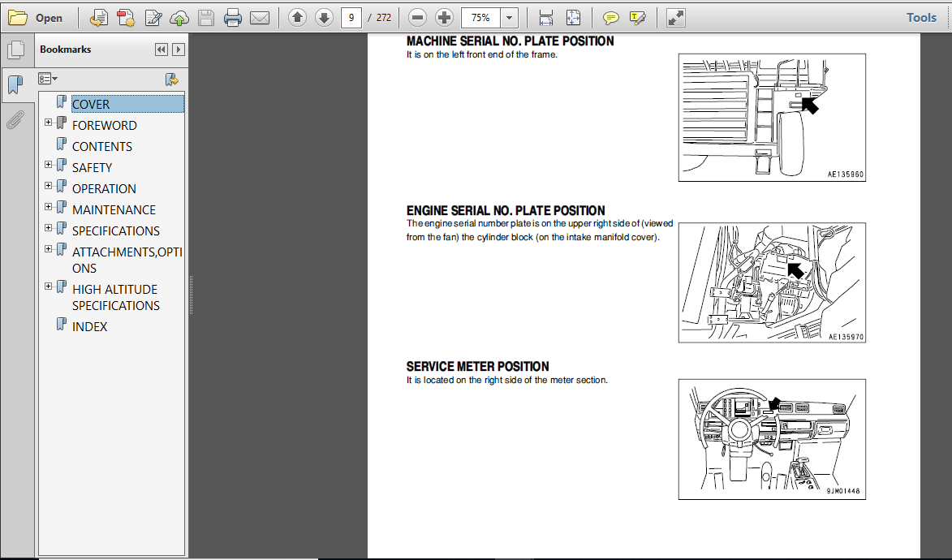Screen dimensions: 952x560
Task: Go to next page with the down arrow
Action: click(x=324, y=18)
